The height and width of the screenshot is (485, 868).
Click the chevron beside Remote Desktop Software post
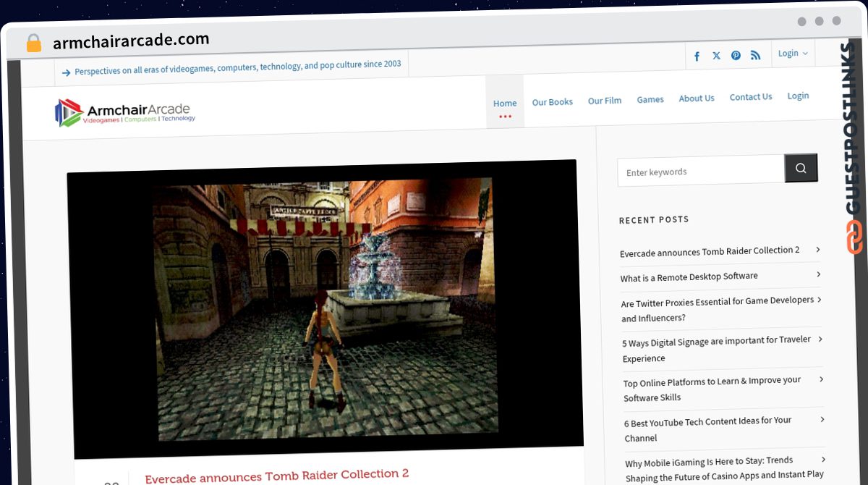(818, 274)
